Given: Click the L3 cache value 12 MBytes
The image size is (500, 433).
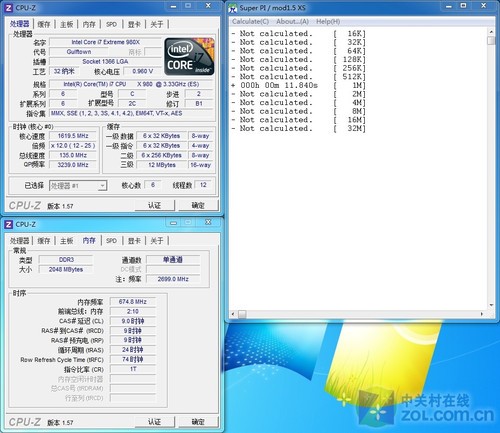Looking at the screenshot, I should [x=162, y=165].
